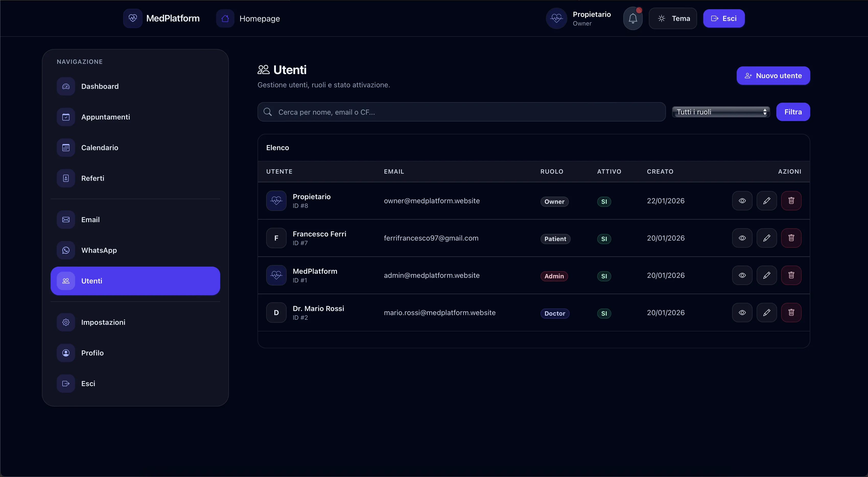View Francesco Ferri details eye icon
Viewport: 868px width, 477px height.
tap(742, 238)
